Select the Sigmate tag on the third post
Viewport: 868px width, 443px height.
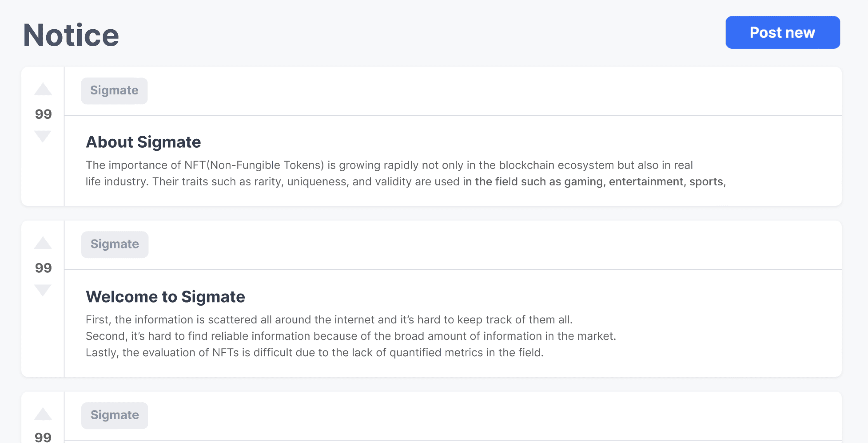(x=115, y=415)
